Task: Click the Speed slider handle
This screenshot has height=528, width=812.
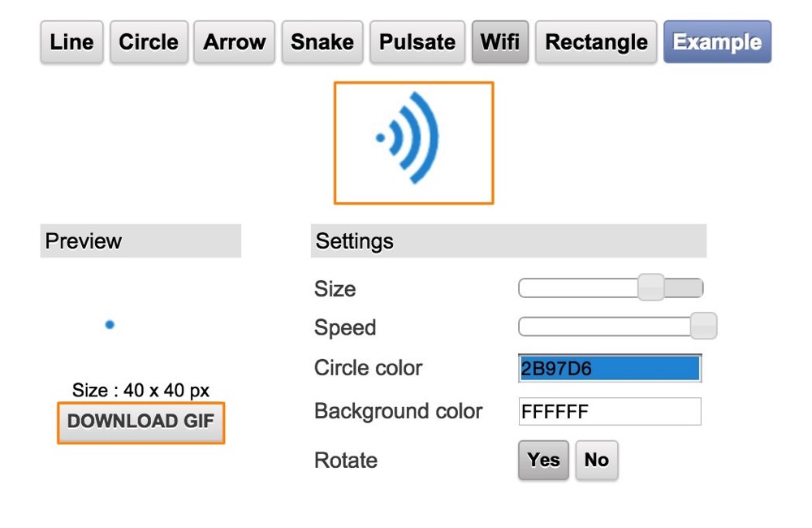Action: click(704, 326)
